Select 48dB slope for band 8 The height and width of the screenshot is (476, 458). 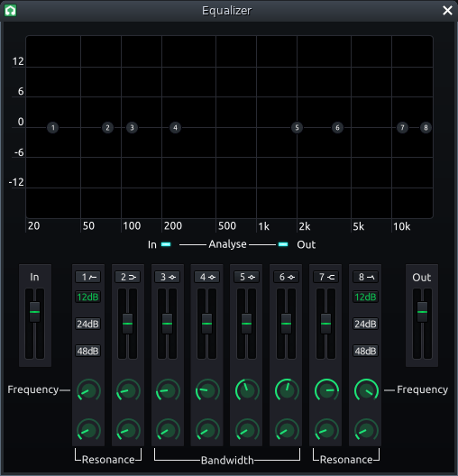point(365,351)
